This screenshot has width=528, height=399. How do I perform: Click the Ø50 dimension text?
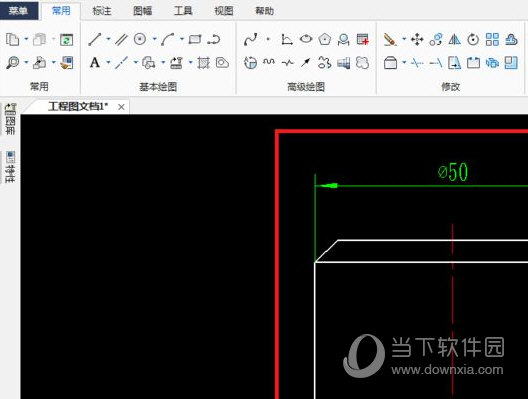(x=453, y=172)
